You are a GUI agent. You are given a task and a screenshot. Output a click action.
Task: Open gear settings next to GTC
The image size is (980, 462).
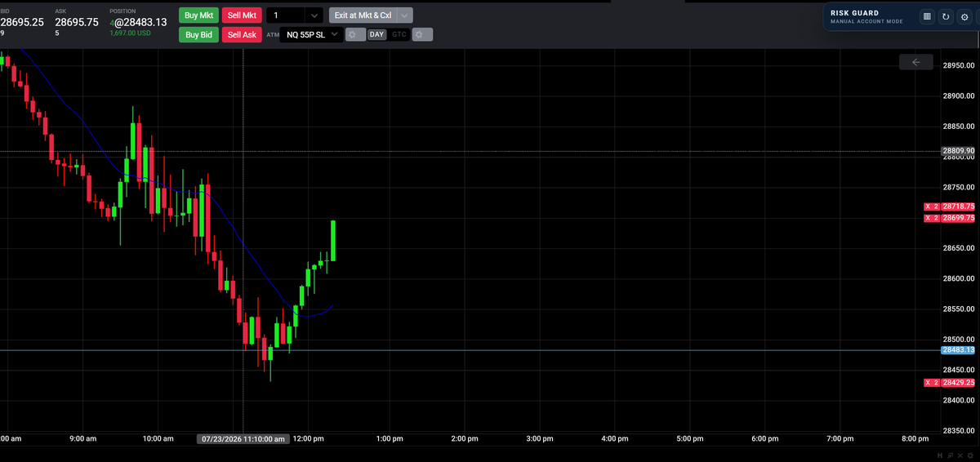(x=421, y=34)
